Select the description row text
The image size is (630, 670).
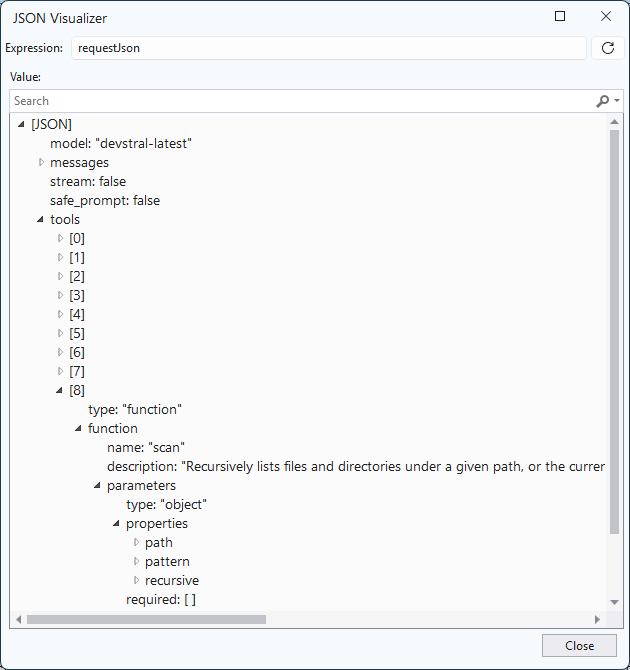[356, 467]
